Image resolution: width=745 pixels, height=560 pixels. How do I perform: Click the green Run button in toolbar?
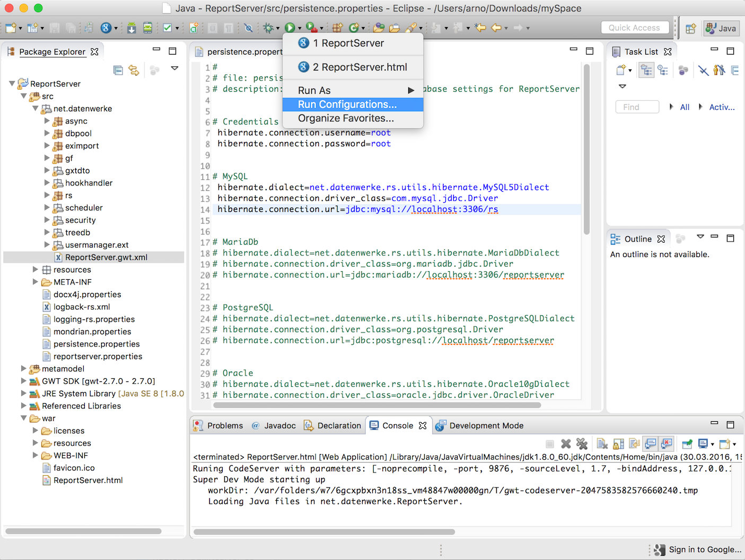click(290, 28)
